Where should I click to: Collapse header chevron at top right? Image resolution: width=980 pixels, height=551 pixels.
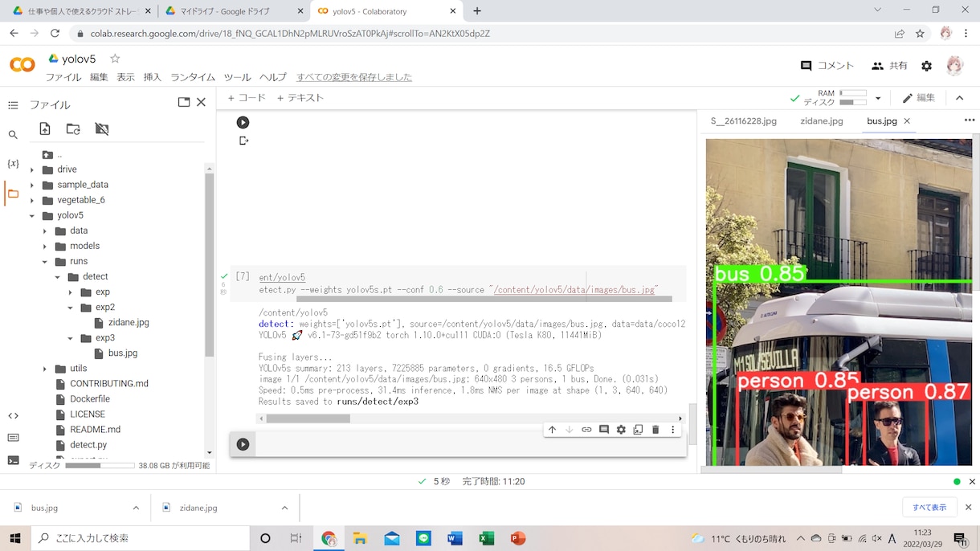[959, 98]
